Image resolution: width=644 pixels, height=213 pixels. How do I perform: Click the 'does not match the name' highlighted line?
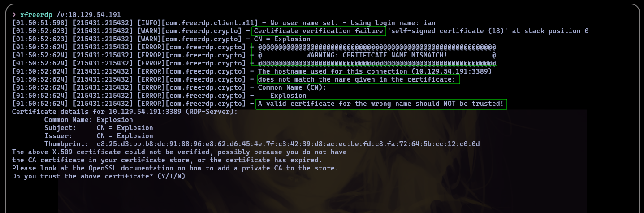point(359,79)
